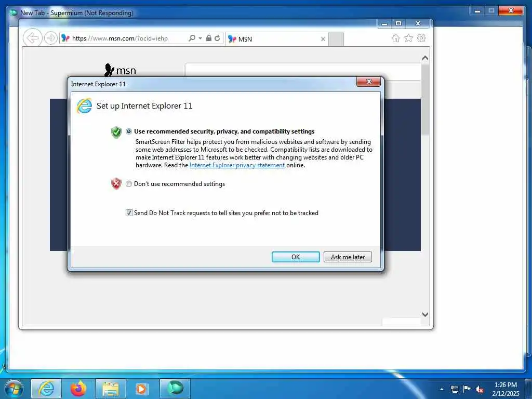This screenshot has width=532, height=399.
Task: Open a new tab in Internet Explorer
Action: (x=336, y=39)
